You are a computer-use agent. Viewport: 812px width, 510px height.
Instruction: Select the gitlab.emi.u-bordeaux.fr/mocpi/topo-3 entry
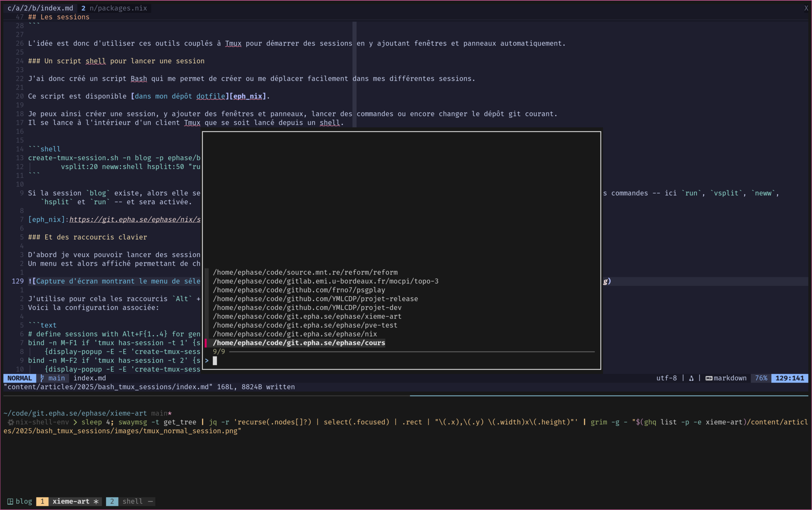click(326, 281)
